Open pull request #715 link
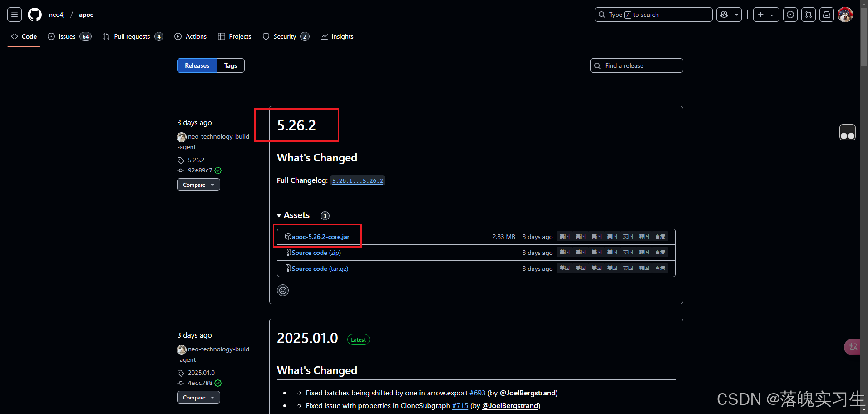868x414 pixels. 460,406
